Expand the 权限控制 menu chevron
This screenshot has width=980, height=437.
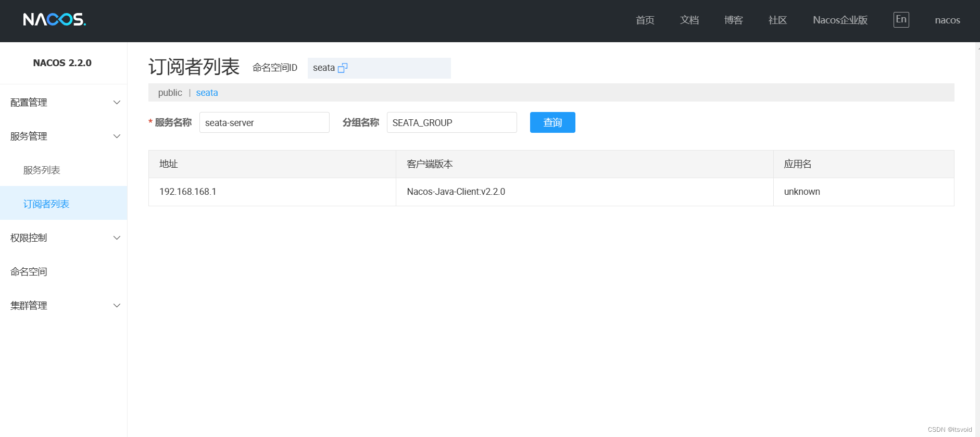[x=117, y=238]
